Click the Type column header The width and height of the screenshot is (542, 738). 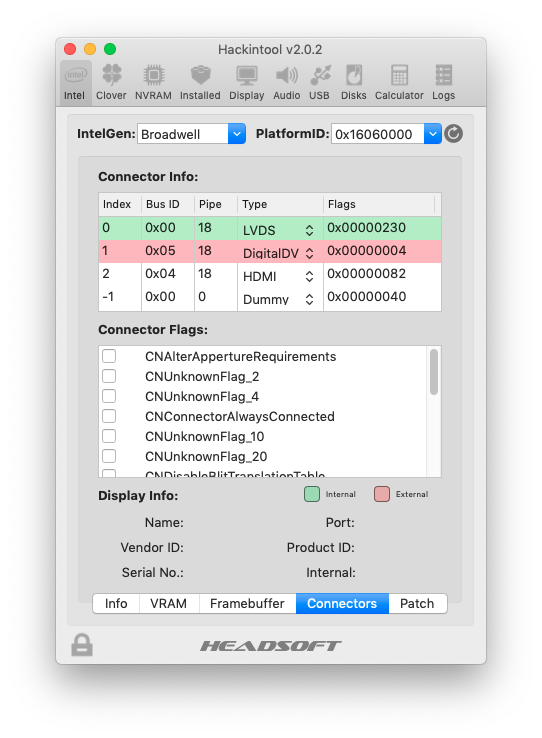280,204
